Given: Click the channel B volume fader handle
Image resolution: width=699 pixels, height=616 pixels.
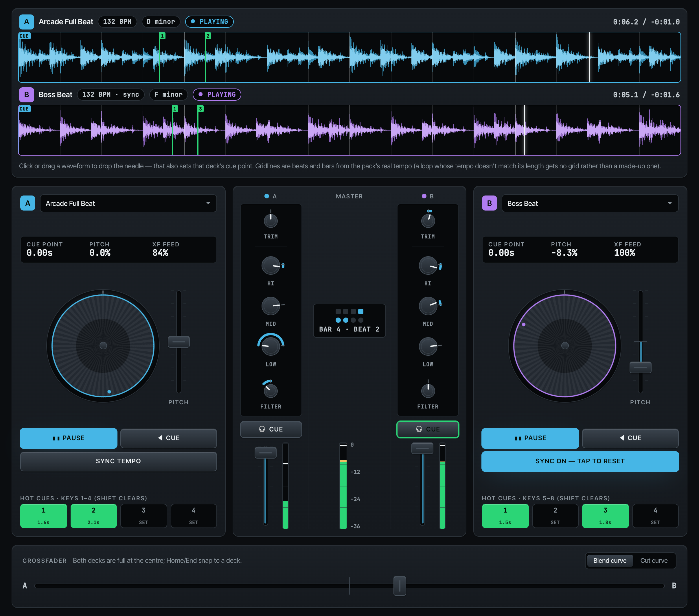Looking at the screenshot, I should [x=422, y=448].
